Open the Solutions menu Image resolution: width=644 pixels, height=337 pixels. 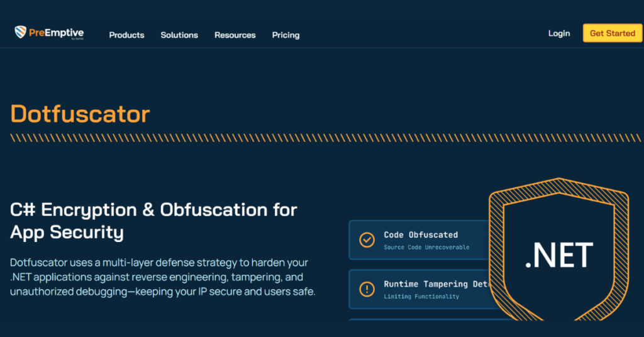tap(179, 35)
